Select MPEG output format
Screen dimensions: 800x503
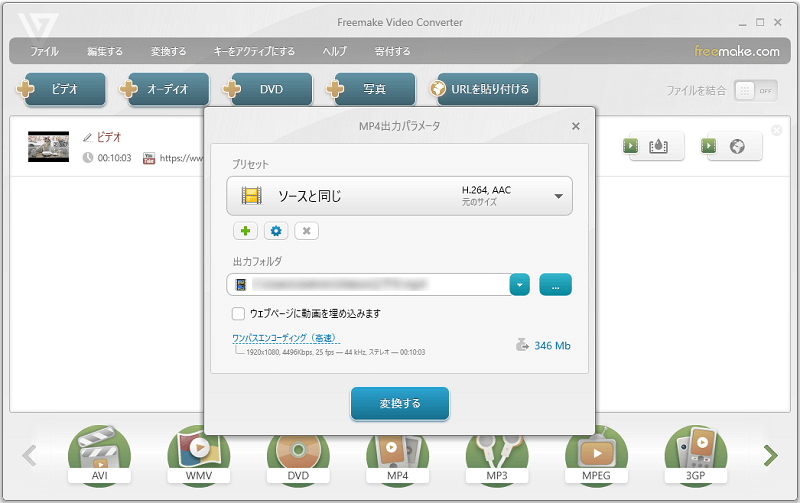pyautogui.click(x=596, y=454)
